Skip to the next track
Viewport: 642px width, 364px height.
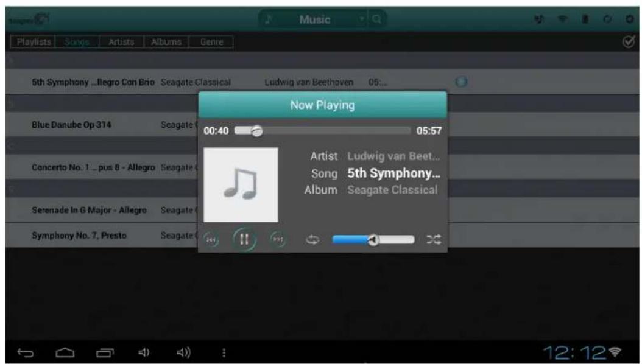[278, 240]
